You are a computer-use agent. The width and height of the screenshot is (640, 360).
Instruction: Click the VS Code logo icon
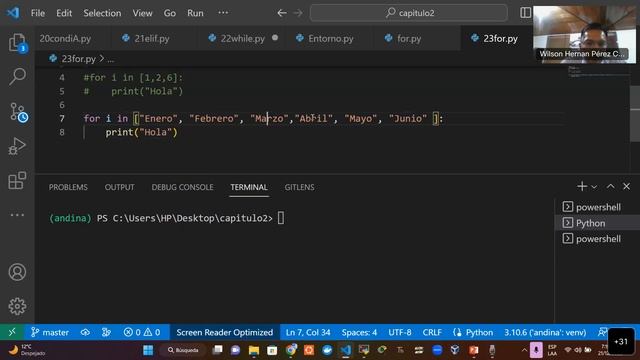[x=13, y=13]
